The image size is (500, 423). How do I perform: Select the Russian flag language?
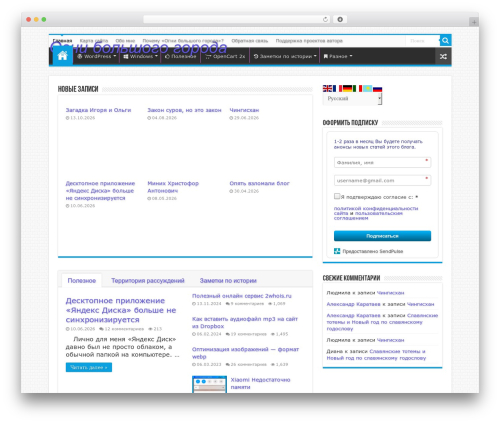pyautogui.click(x=377, y=88)
